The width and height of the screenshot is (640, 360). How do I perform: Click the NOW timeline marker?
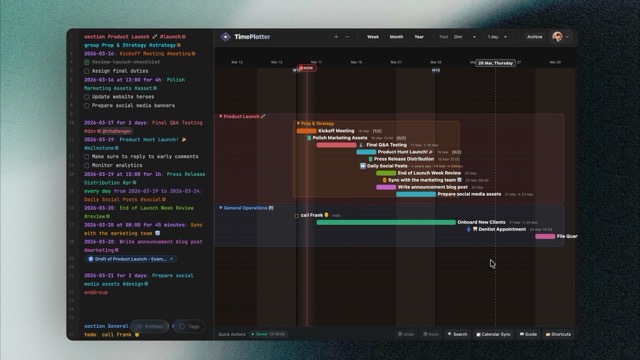307,68
